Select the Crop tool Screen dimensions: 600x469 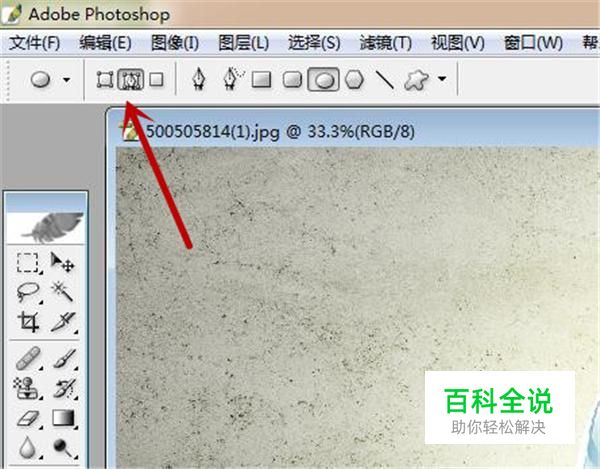pyautogui.click(x=28, y=322)
